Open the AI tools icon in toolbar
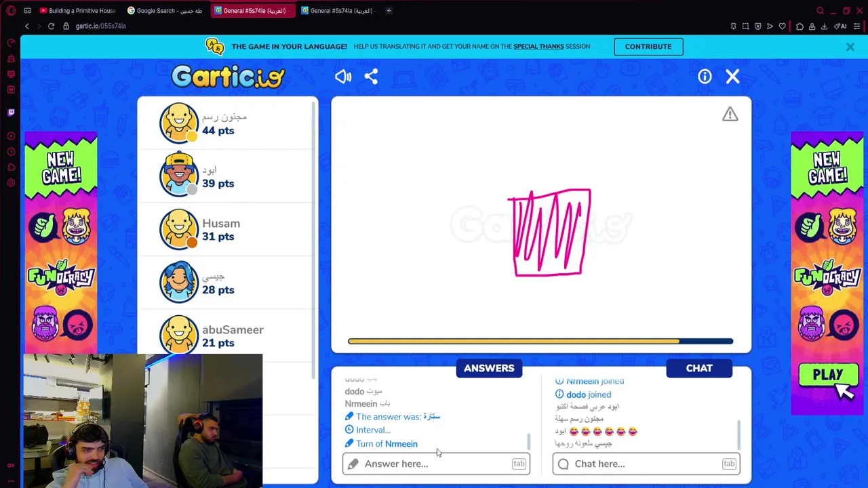This screenshot has width=868, height=488. pyautogui.click(x=840, y=26)
